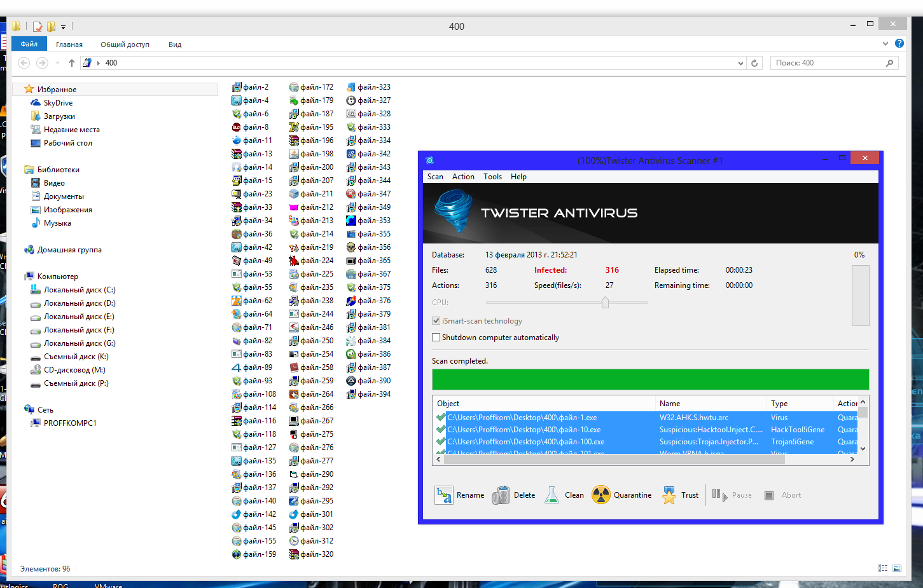Viewport: 923px width, 588px height.
Task: Toggle checkbox for файл-1.exe scan result
Action: click(x=441, y=418)
